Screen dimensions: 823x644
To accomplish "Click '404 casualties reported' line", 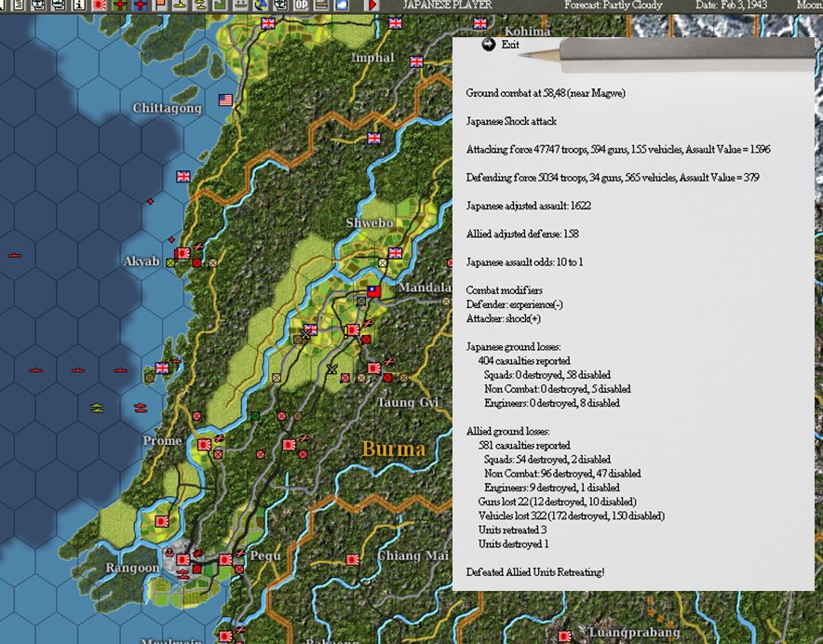I will 524,361.
